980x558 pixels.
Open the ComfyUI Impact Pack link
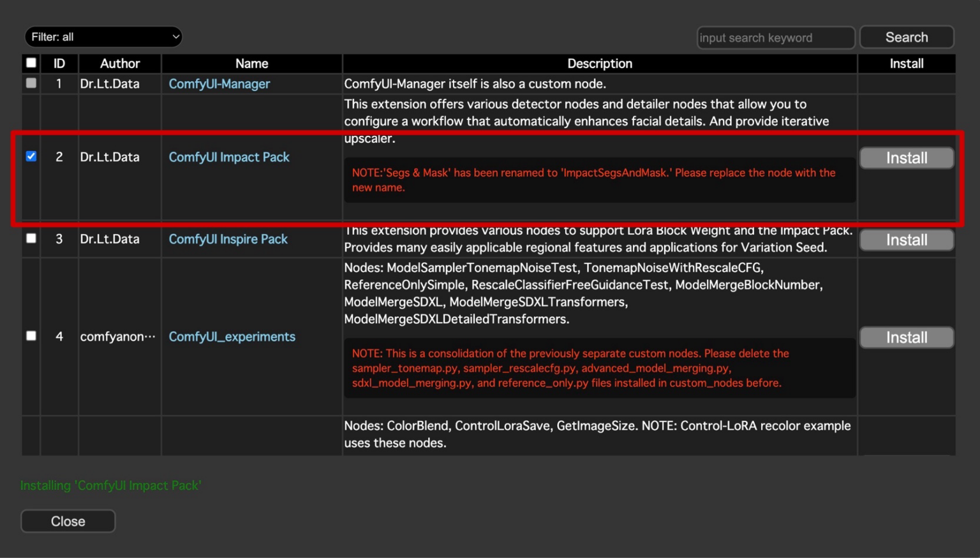pyautogui.click(x=228, y=157)
